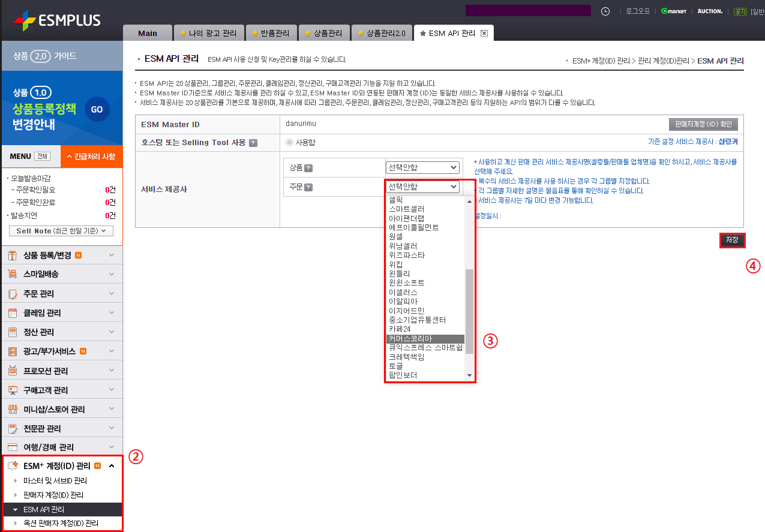765x532 pixels.
Task: Click the calendar icon of 클레임 관리
Action: pyautogui.click(x=12, y=313)
